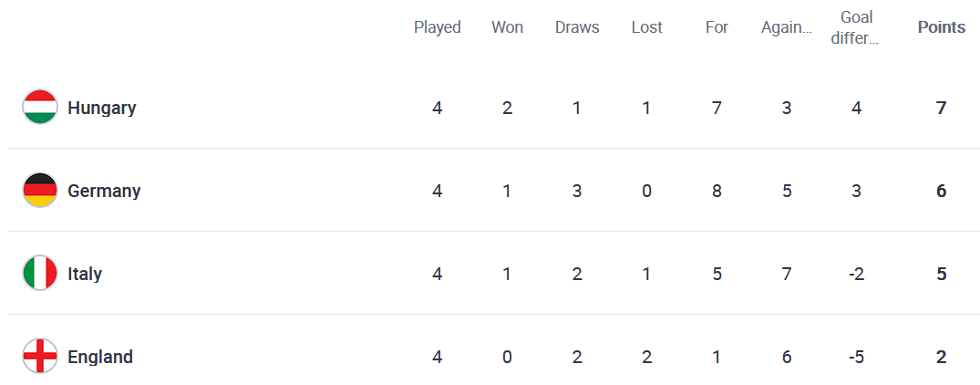Click the Goal difference column header

856,27
